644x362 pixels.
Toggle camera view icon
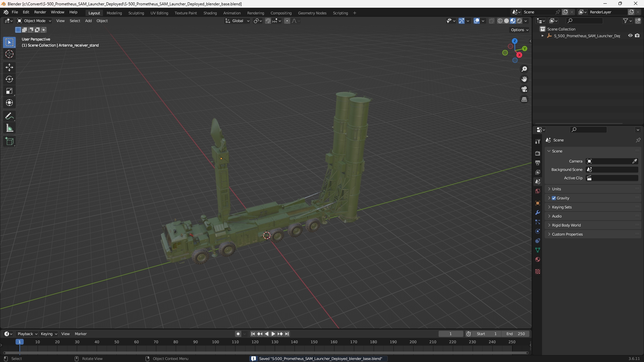coord(524,89)
